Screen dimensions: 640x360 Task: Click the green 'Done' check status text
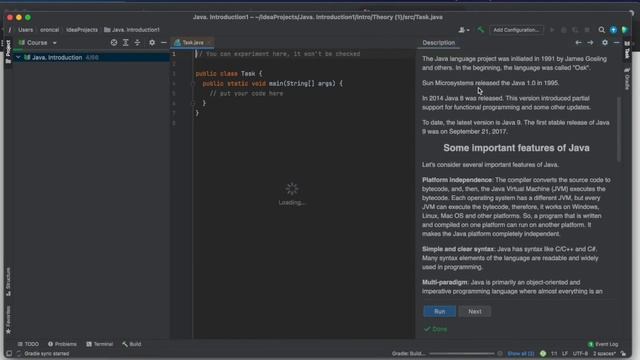[x=435, y=329]
